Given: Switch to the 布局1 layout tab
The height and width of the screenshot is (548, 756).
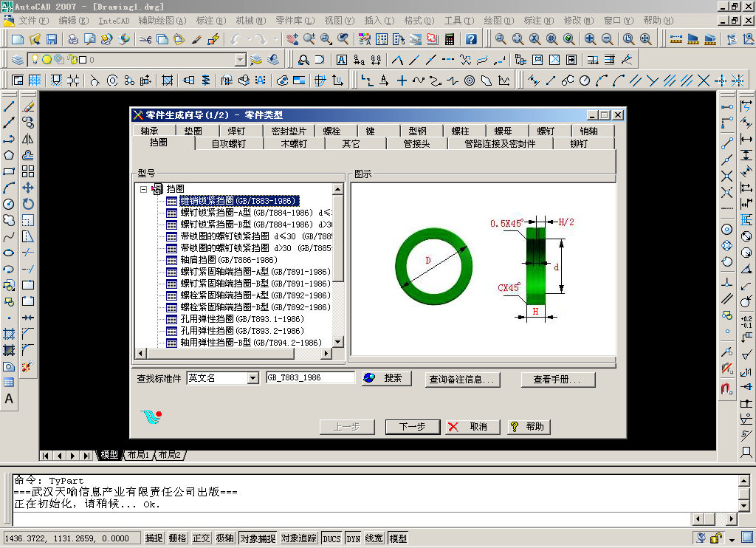Looking at the screenshot, I should [138, 455].
